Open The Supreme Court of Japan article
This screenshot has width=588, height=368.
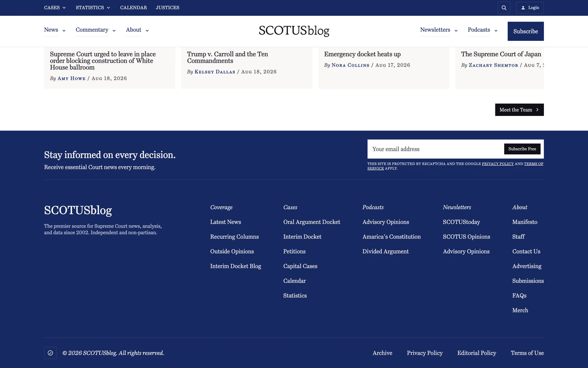click(501, 54)
